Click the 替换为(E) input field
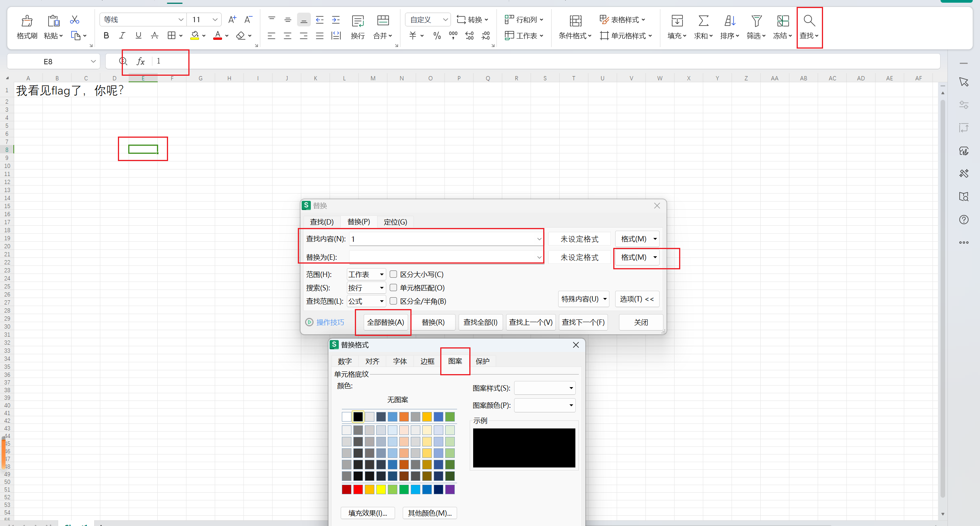 click(x=446, y=257)
